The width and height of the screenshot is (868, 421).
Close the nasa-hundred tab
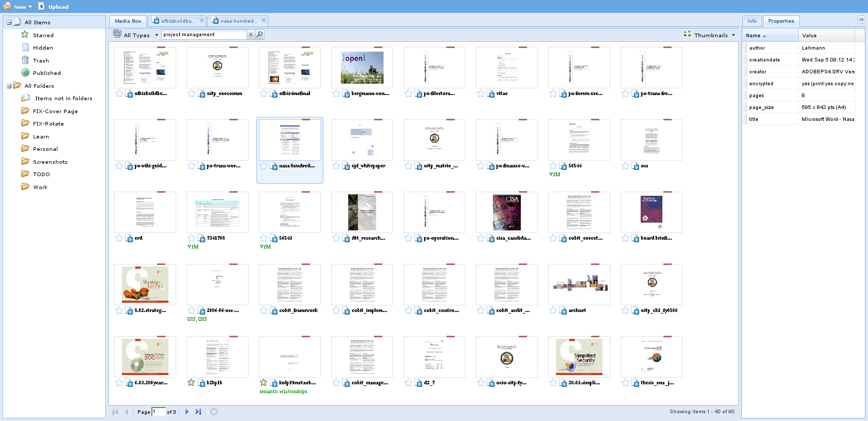coord(263,20)
